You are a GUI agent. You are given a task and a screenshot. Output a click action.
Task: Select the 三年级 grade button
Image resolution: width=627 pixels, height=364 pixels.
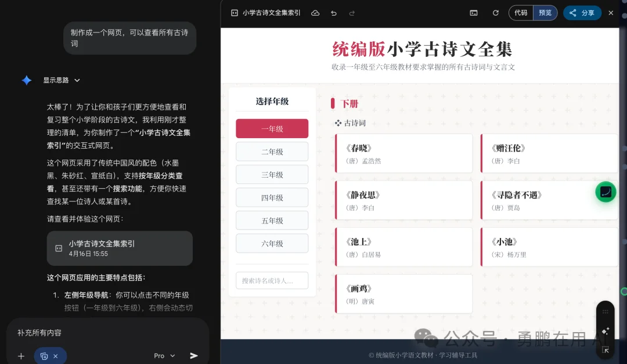click(x=272, y=174)
